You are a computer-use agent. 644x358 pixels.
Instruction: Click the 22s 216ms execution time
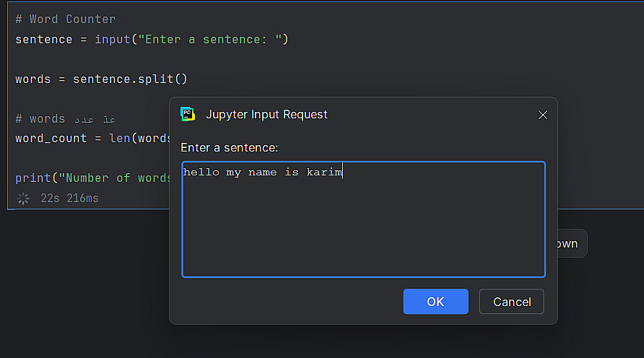coord(69,198)
